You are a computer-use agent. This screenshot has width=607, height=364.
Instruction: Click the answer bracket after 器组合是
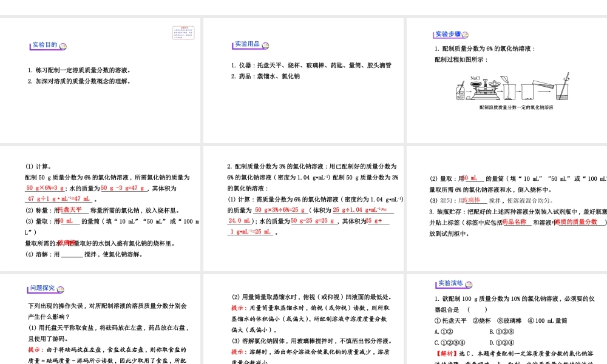point(477,309)
